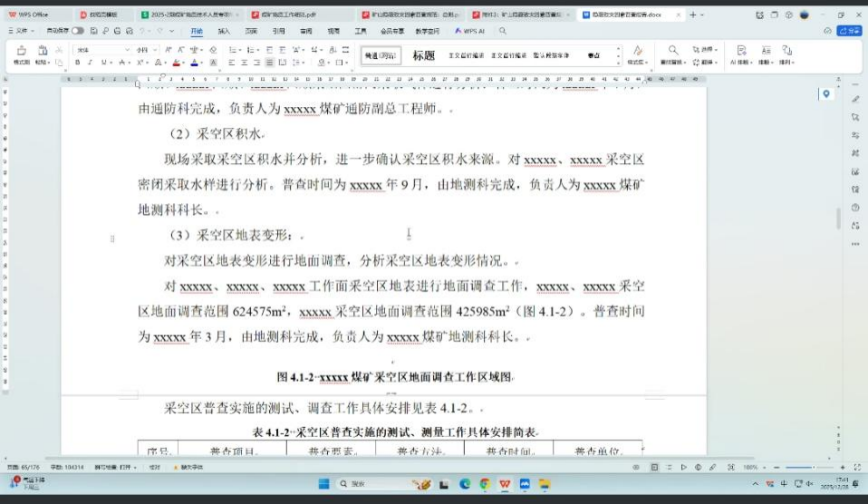
Task: Toggle justified paragraph alignment
Action: pos(269,63)
